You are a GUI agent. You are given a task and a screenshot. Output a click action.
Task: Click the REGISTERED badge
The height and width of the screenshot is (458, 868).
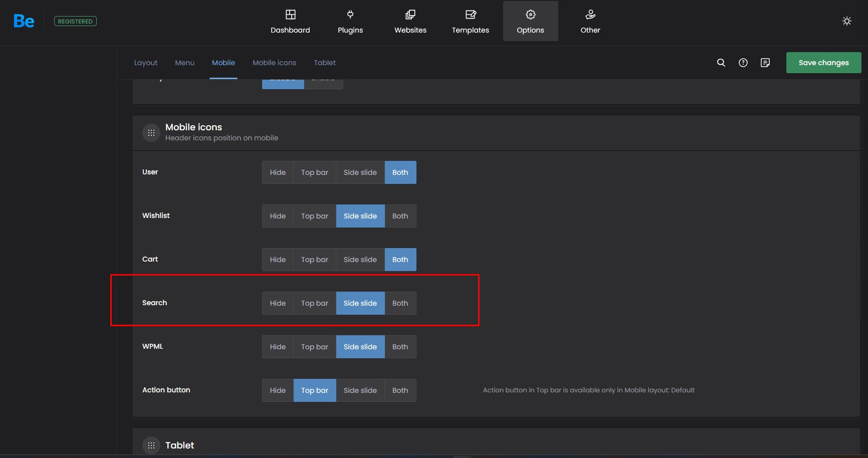click(x=75, y=21)
